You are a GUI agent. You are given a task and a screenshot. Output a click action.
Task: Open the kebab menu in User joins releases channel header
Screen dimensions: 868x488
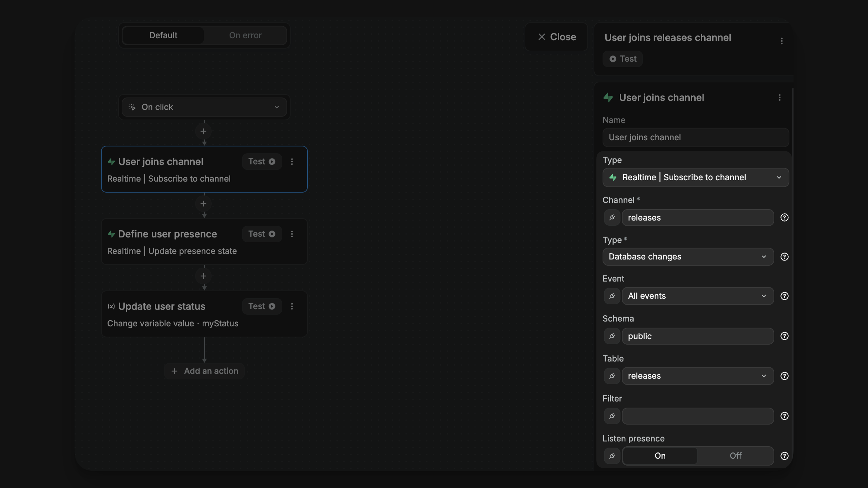click(x=781, y=41)
